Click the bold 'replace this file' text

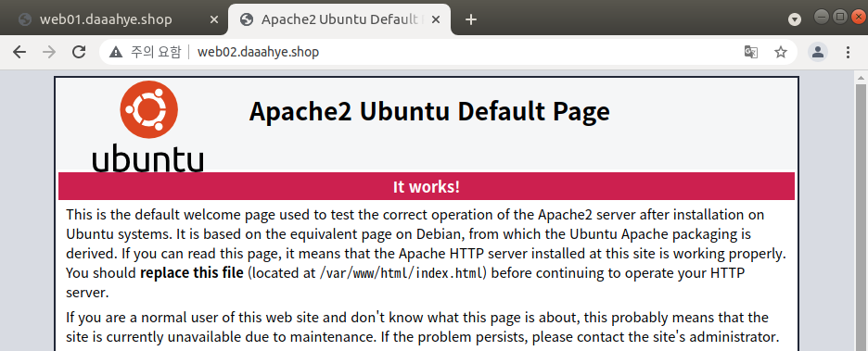click(192, 272)
